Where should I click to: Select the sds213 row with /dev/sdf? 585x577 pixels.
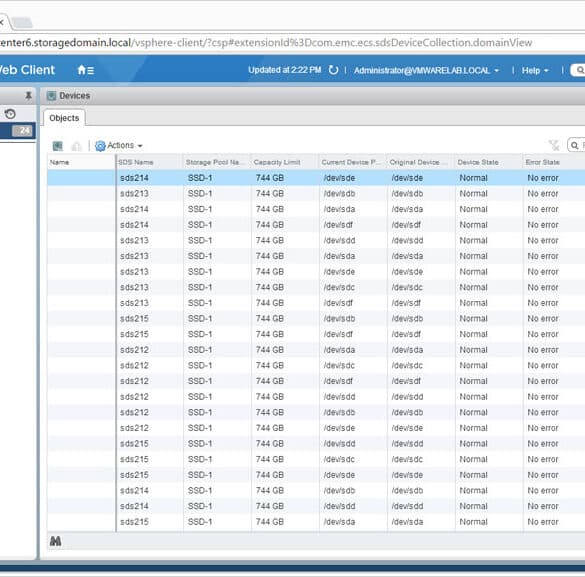pos(316,303)
